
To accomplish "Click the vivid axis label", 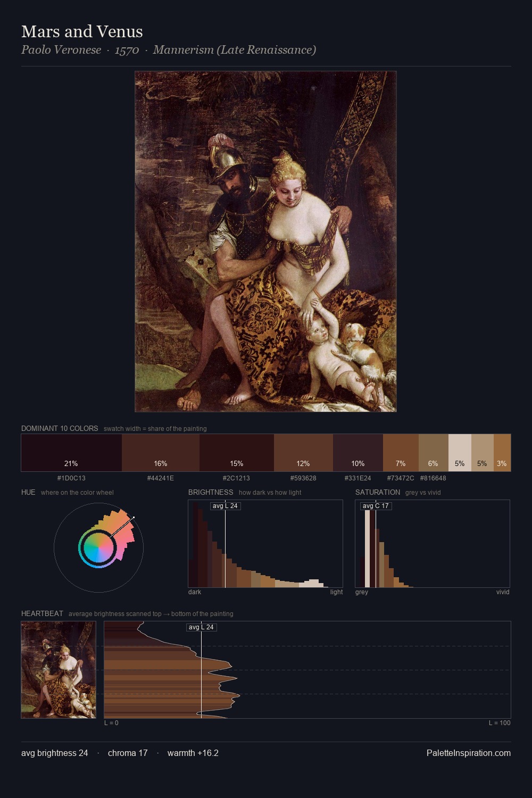I will click(x=503, y=592).
